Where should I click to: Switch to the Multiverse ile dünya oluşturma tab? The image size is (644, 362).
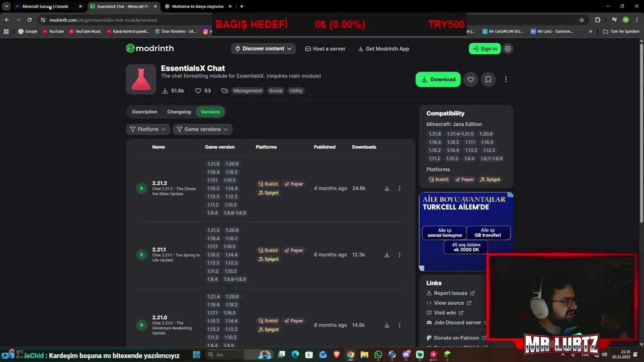[198, 7]
